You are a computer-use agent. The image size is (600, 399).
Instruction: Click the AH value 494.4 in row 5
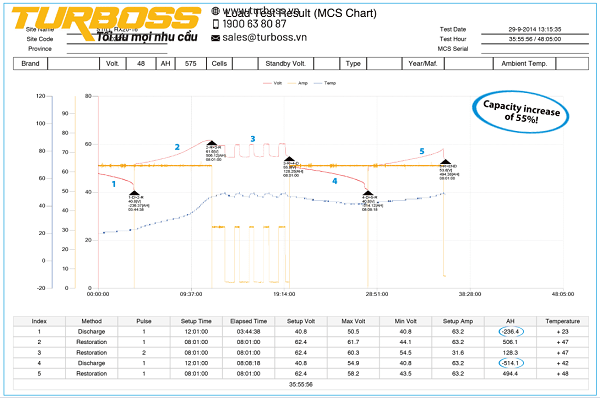click(510, 373)
